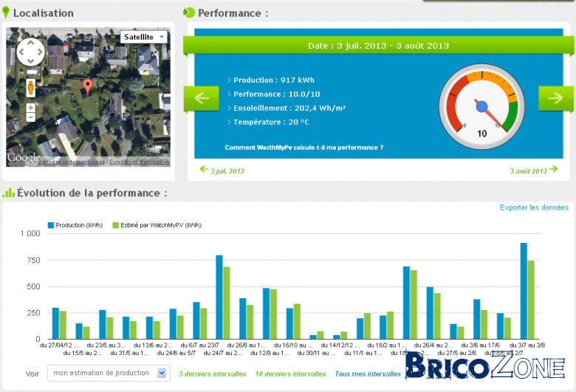Open the Satellite map type dropdown

144,37
